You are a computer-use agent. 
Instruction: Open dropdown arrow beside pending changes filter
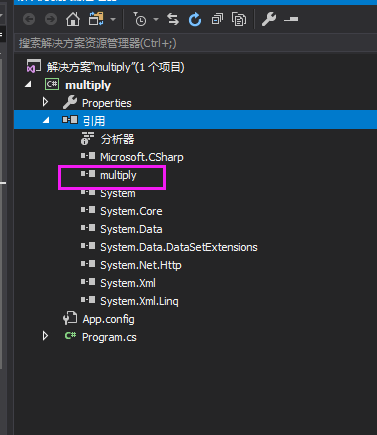point(156,20)
